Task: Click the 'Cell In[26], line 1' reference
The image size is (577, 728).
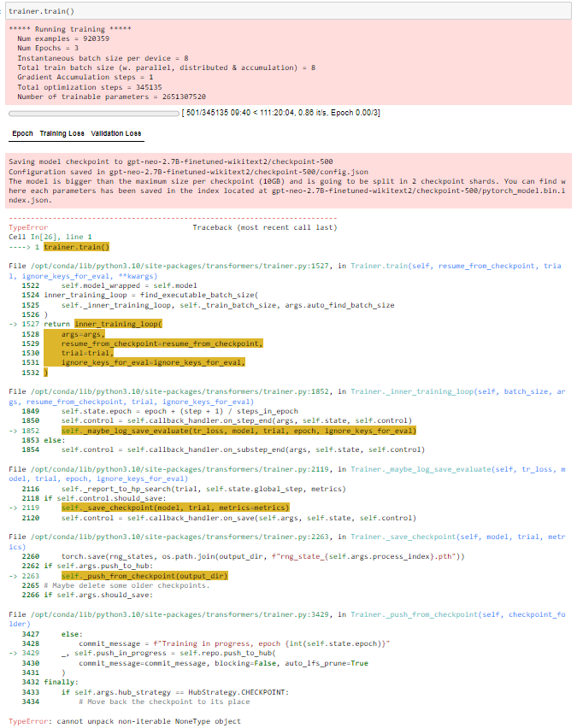Action: (50, 237)
